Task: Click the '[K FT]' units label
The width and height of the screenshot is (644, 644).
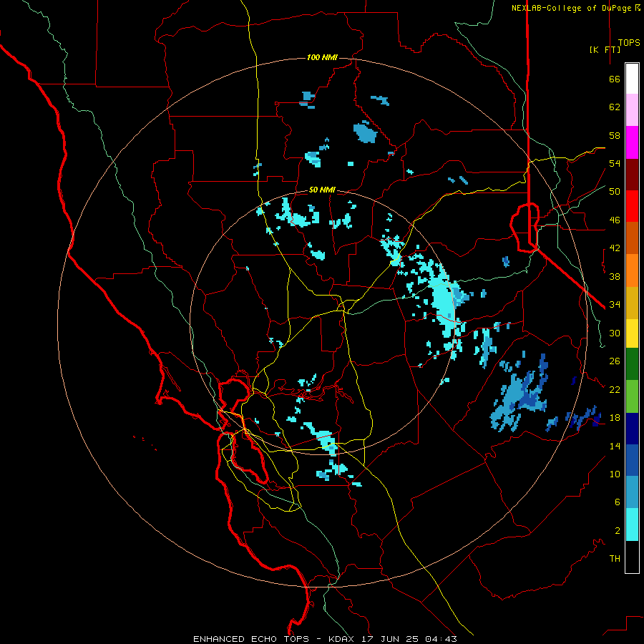Action: click(x=605, y=49)
